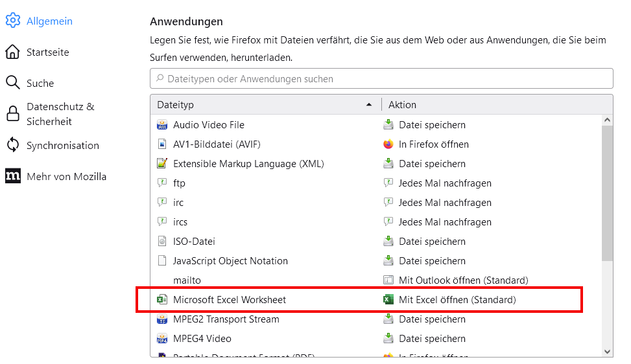This screenshot has height=364, width=631.
Task: Click the Microsoft Excel Worksheet file icon
Action: (162, 300)
